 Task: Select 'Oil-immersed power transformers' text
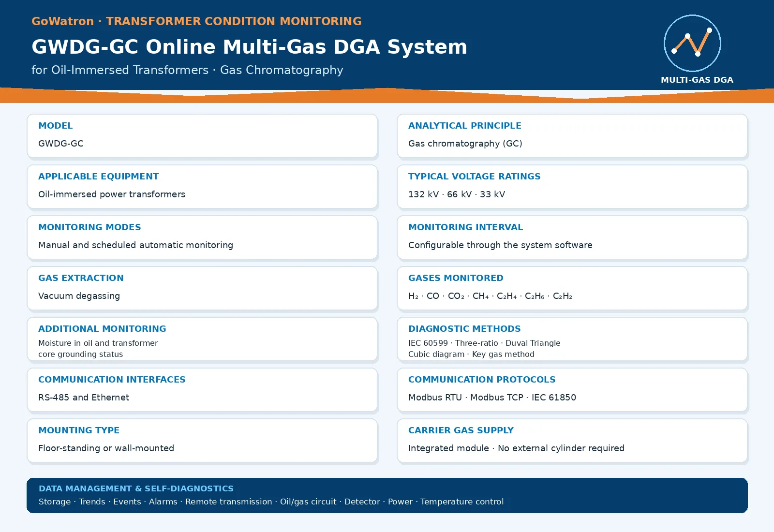click(112, 194)
